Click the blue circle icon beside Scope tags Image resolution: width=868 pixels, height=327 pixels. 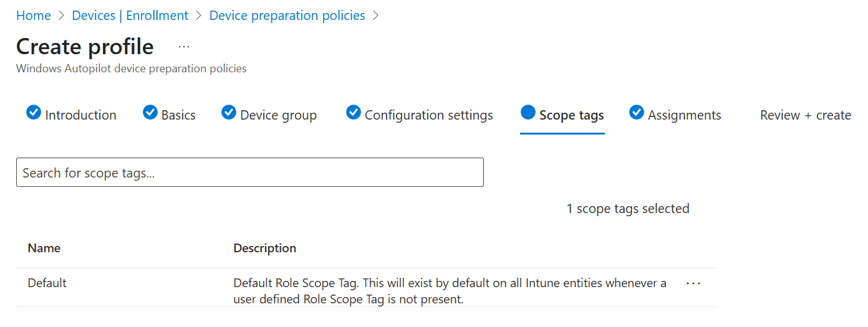pos(528,113)
